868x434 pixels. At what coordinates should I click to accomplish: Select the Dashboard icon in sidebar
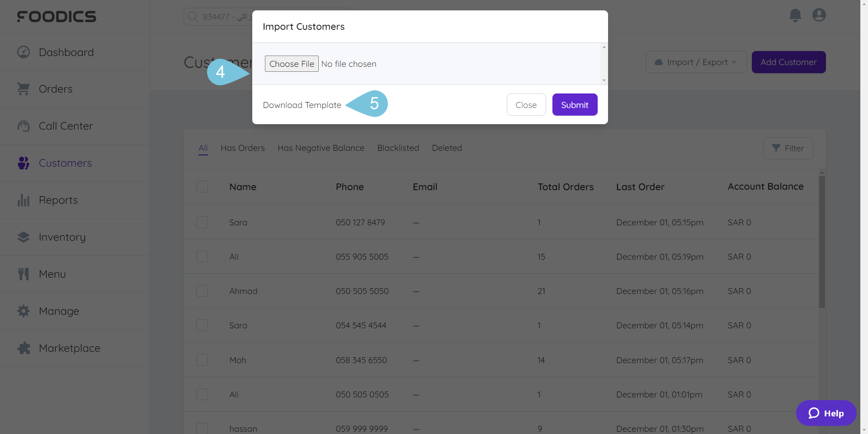tap(23, 52)
